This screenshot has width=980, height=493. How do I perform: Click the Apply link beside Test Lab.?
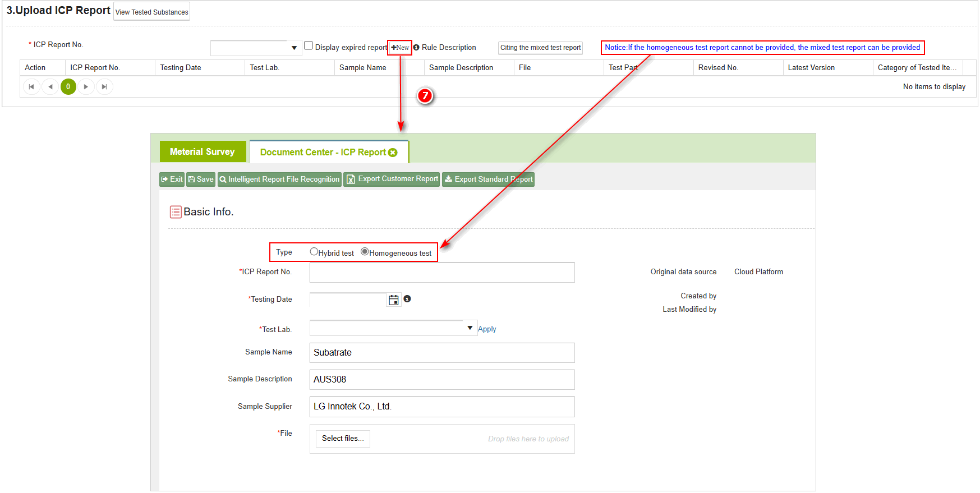(x=487, y=329)
